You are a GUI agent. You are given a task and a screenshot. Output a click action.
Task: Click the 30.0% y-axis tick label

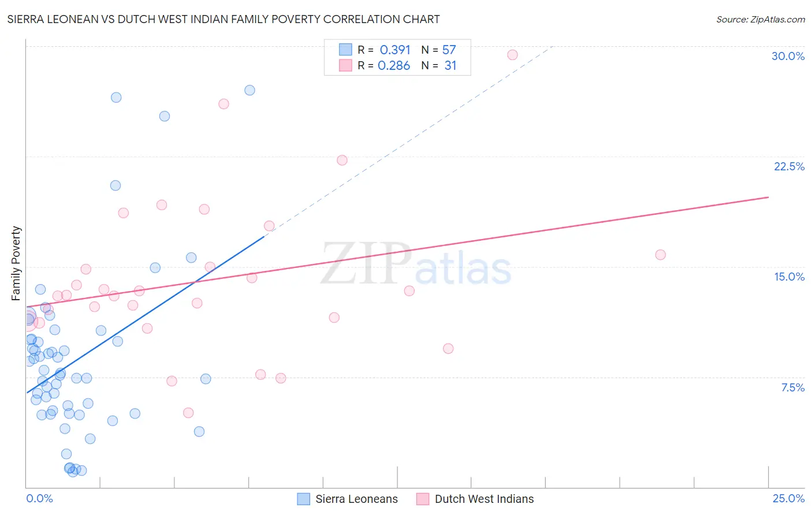(x=788, y=56)
